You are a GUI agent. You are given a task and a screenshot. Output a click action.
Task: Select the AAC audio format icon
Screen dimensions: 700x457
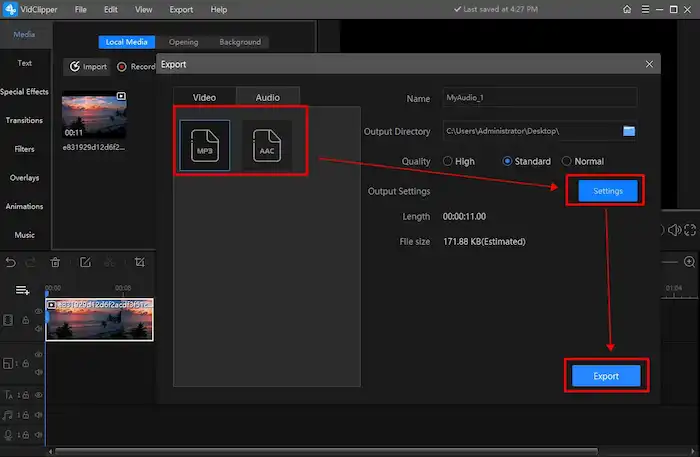267,145
